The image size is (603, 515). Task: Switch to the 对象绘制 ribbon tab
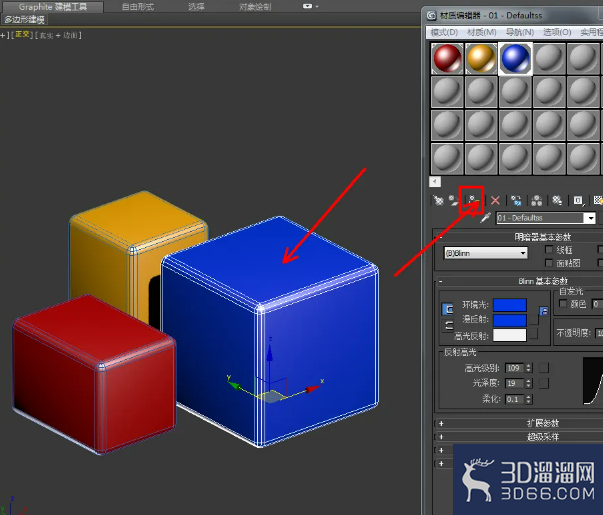(255, 7)
